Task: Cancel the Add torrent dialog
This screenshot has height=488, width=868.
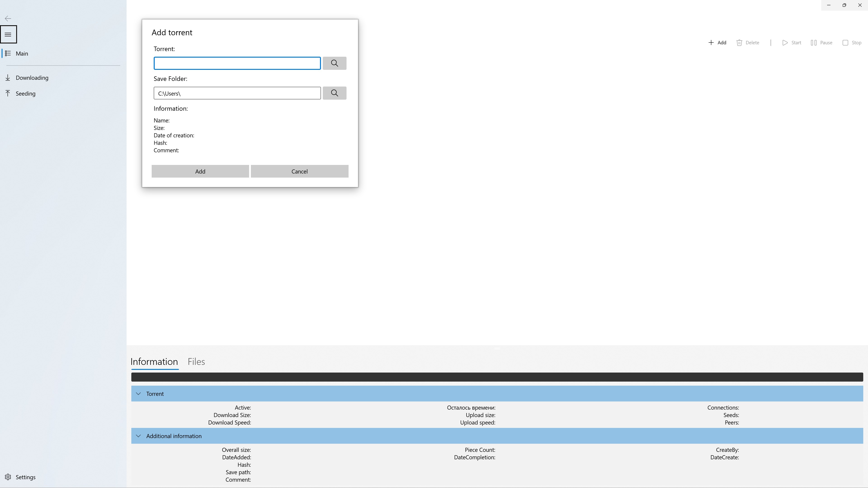Action: (x=299, y=171)
